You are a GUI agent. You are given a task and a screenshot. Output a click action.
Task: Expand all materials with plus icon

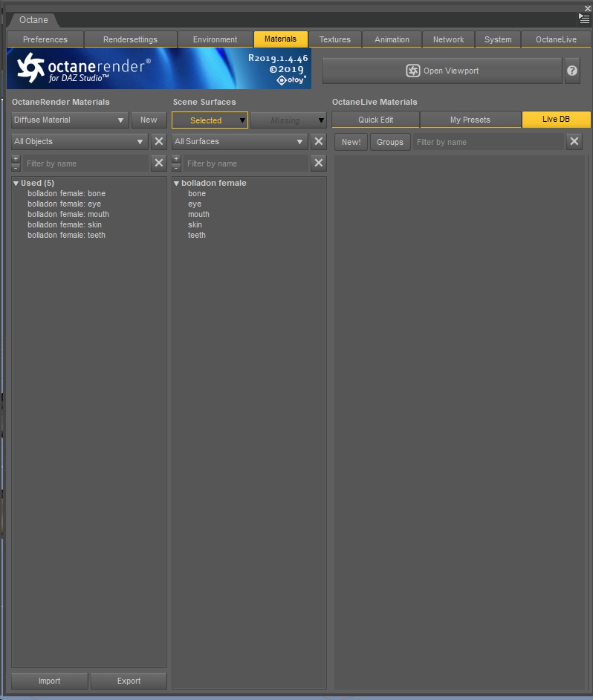click(16, 159)
